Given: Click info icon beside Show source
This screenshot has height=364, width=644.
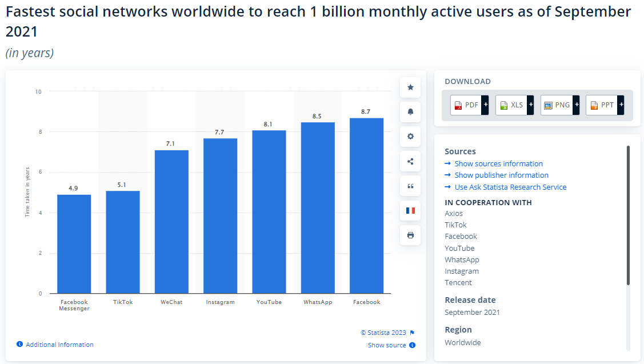Looking at the screenshot, I should point(413,345).
